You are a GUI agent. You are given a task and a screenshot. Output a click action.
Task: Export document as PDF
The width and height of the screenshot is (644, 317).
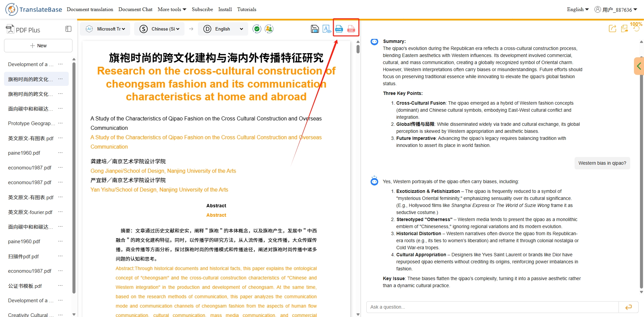(x=351, y=29)
